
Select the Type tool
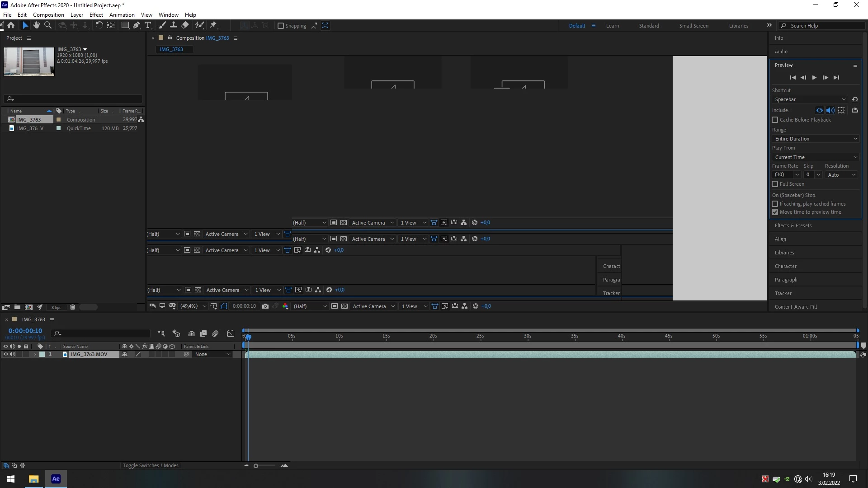click(148, 25)
